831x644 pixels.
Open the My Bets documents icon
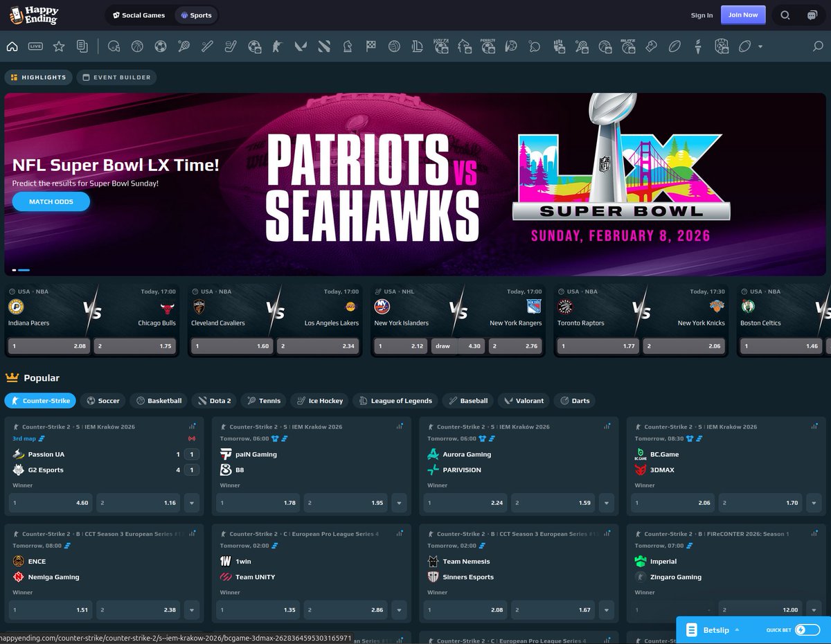[x=82, y=46]
